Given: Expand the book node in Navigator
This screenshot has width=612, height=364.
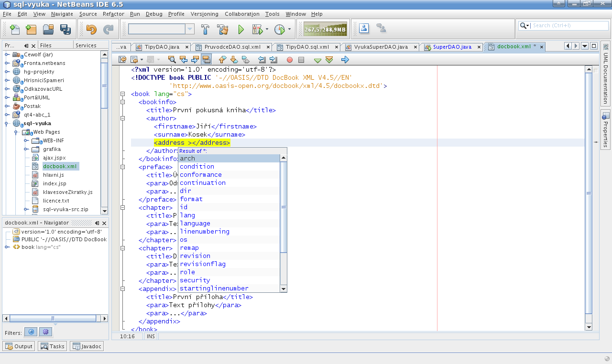Looking at the screenshot, I should click(x=7, y=247).
